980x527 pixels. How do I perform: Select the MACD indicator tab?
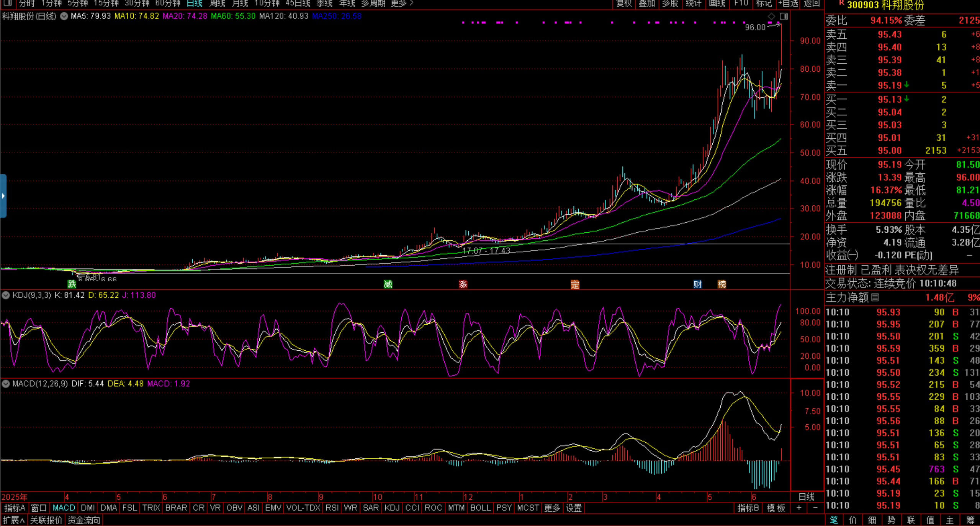[64, 508]
